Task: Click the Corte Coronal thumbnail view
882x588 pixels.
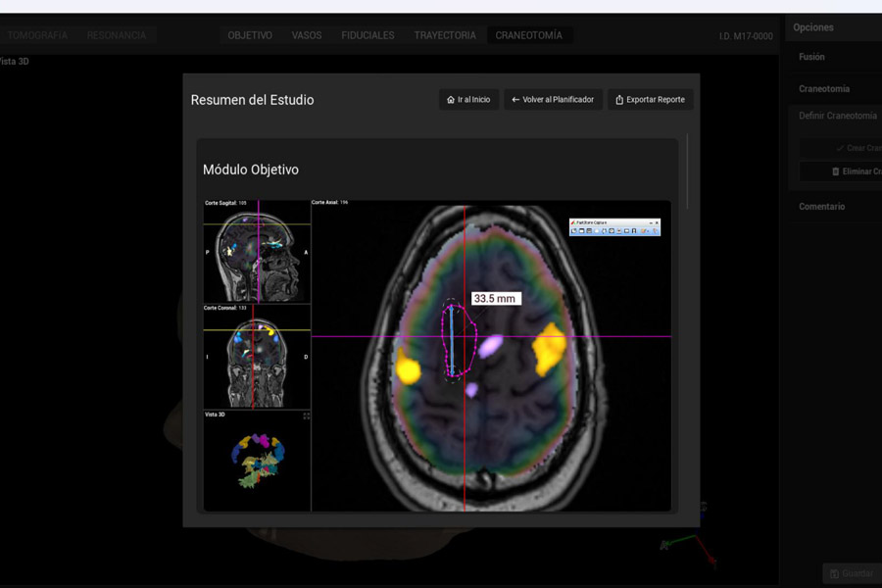Action: pyautogui.click(x=257, y=359)
